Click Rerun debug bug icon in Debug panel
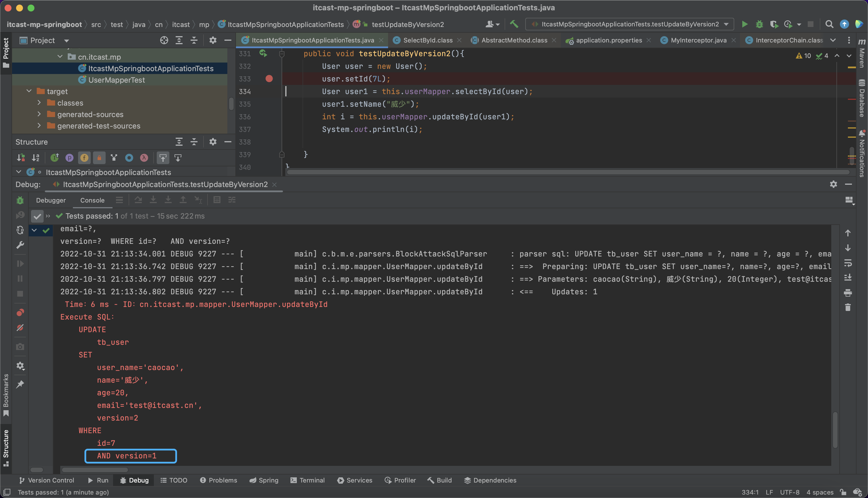 (x=20, y=201)
